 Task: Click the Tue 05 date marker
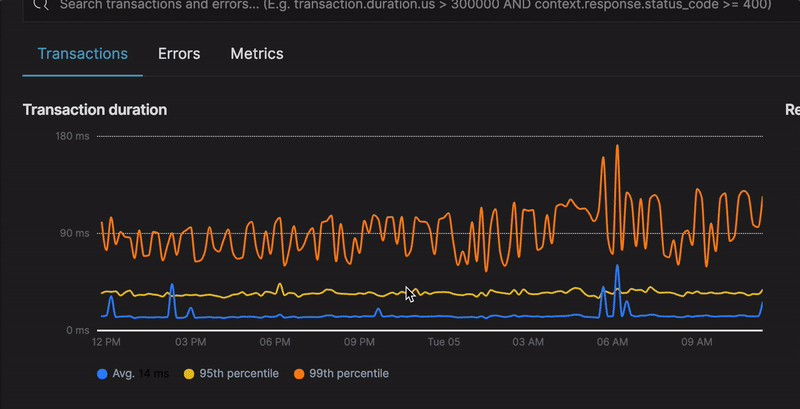coord(443,342)
